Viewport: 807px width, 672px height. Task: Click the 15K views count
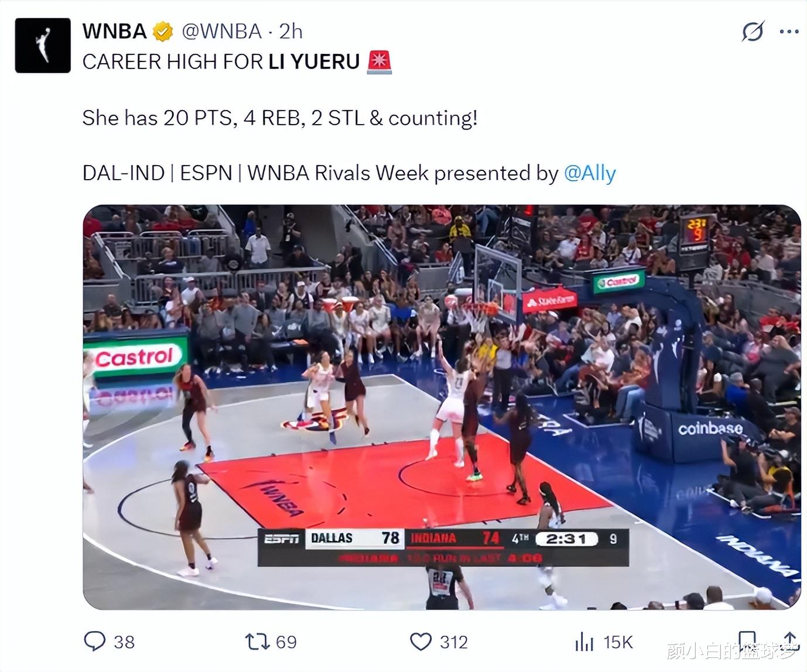(x=618, y=642)
